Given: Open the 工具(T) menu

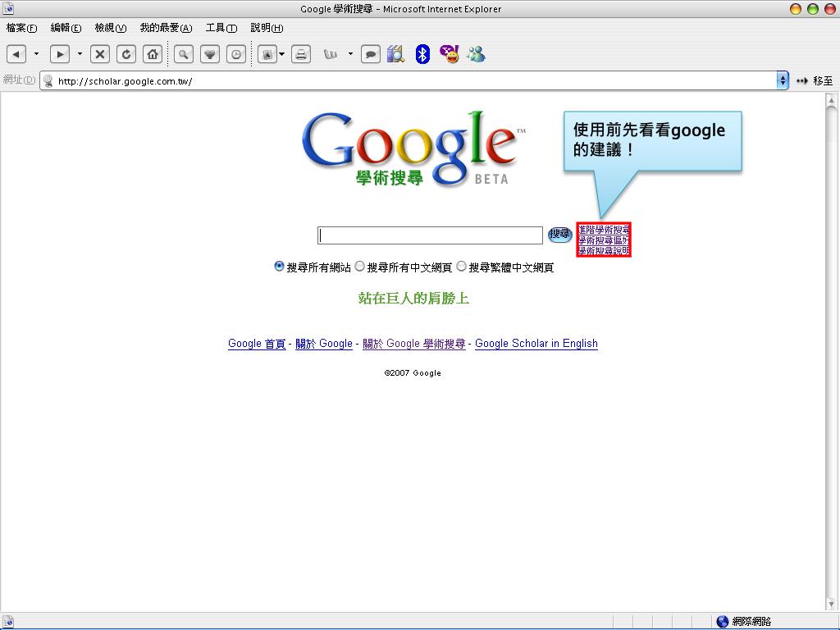Looking at the screenshot, I should (221, 28).
